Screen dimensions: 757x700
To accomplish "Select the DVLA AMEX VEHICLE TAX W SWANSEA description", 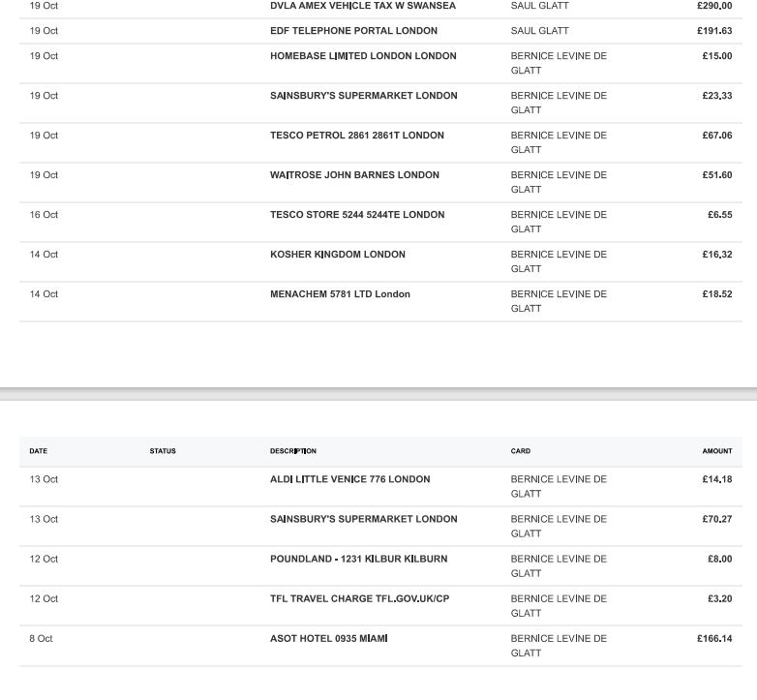I will [x=363, y=6].
